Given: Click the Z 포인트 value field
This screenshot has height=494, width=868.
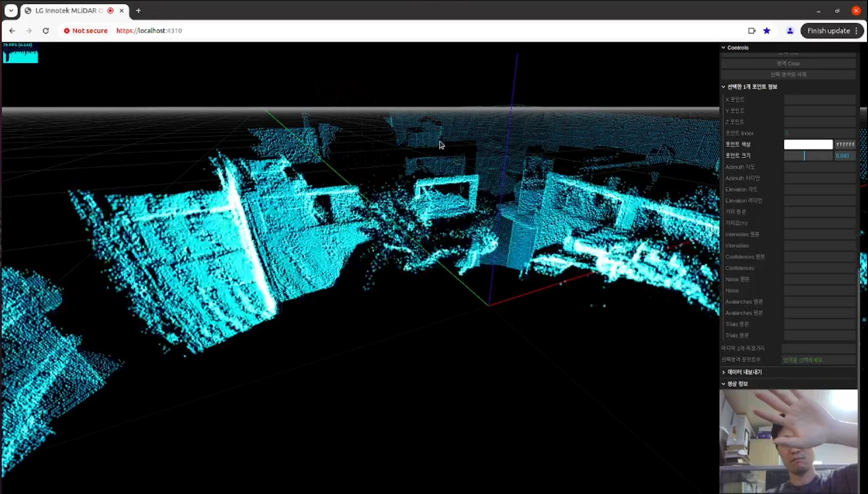Looking at the screenshot, I should (x=820, y=122).
